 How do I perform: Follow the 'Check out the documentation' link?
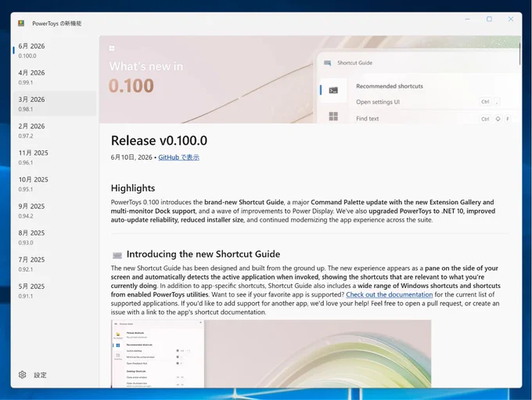point(389,294)
